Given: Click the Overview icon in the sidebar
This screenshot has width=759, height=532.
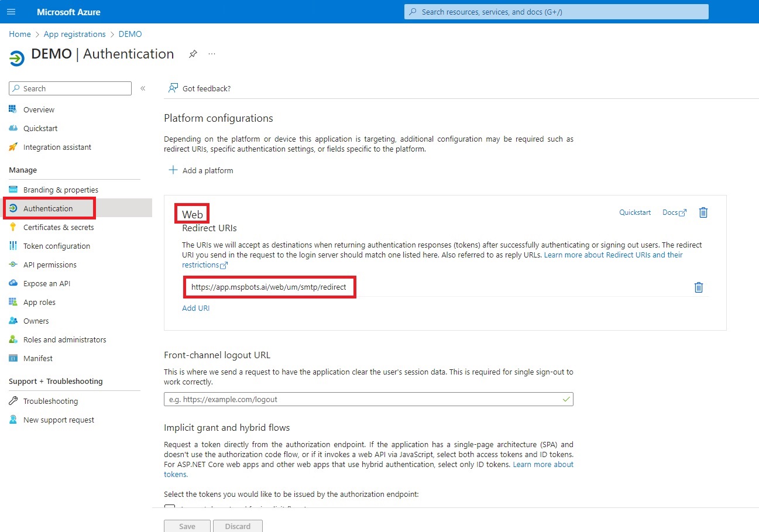Looking at the screenshot, I should click(13, 109).
